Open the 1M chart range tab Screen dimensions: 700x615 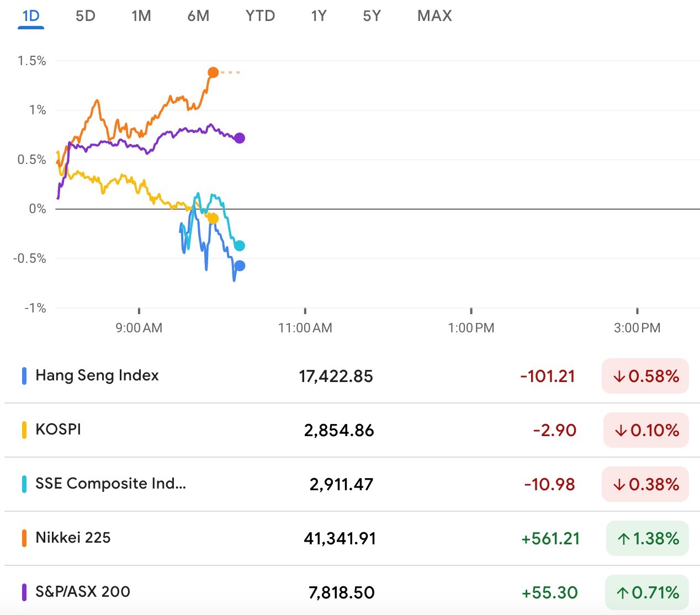[x=141, y=16]
